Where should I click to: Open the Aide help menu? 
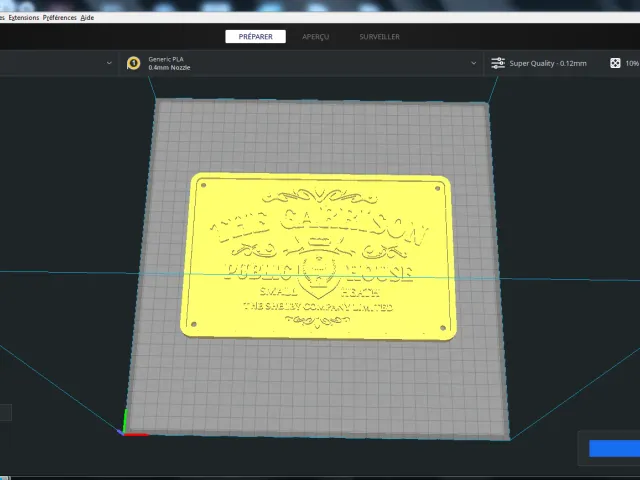(87, 18)
